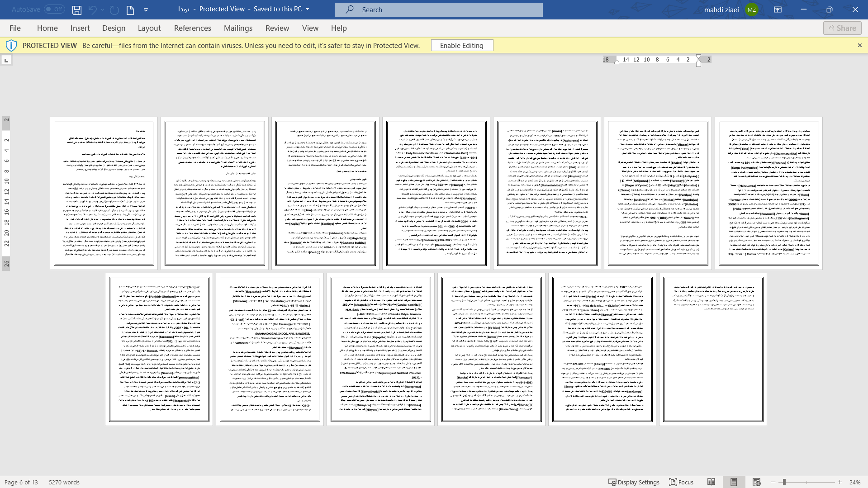Open the Undo history dropdown arrow
The image size is (868, 488).
pyautogui.click(x=103, y=9)
